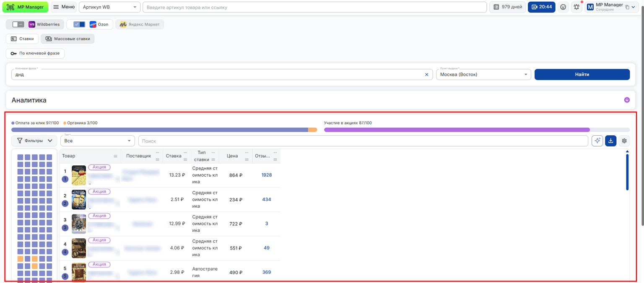Clear the keyword phrase with the X

[x=427, y=75]
